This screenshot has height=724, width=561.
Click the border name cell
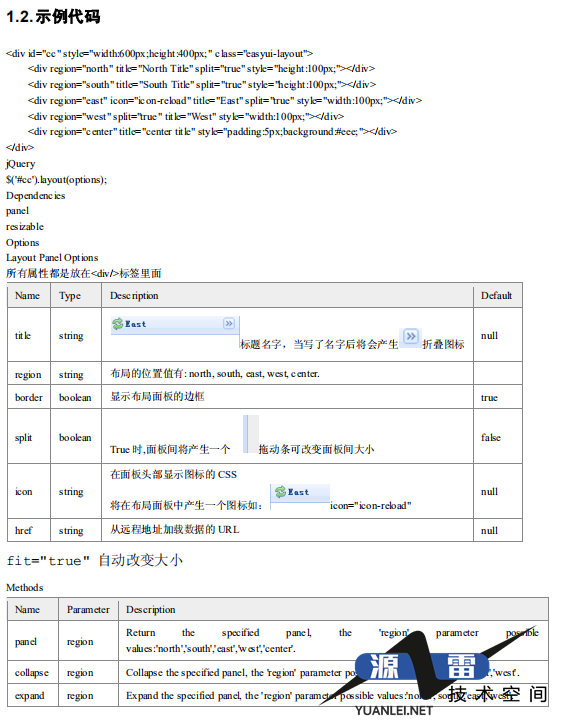click(x=29, y=398)
